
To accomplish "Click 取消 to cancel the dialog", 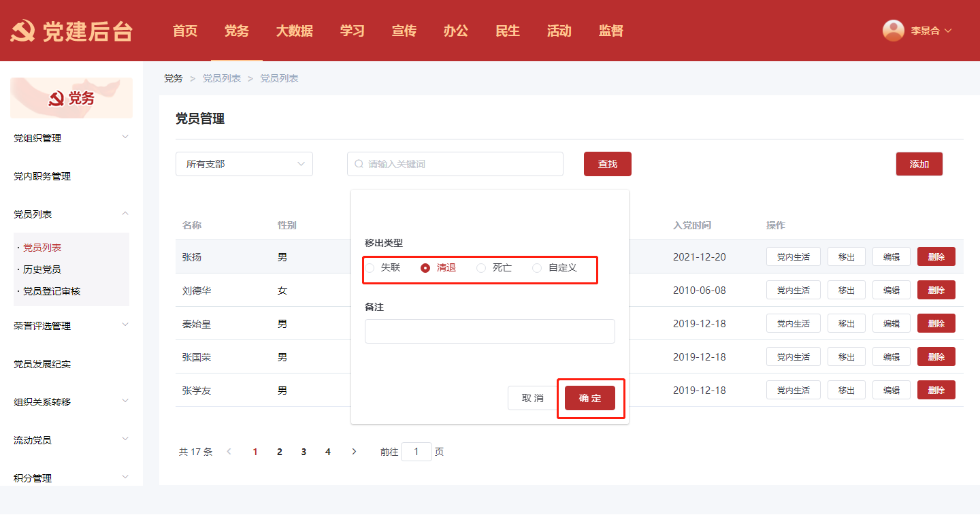I will (x=532, y=398).
